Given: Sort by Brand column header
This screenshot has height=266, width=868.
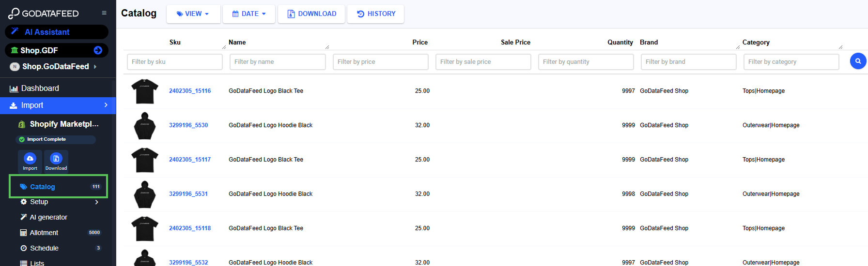Looking at the screenshot, I should click(x=649, y=42).
